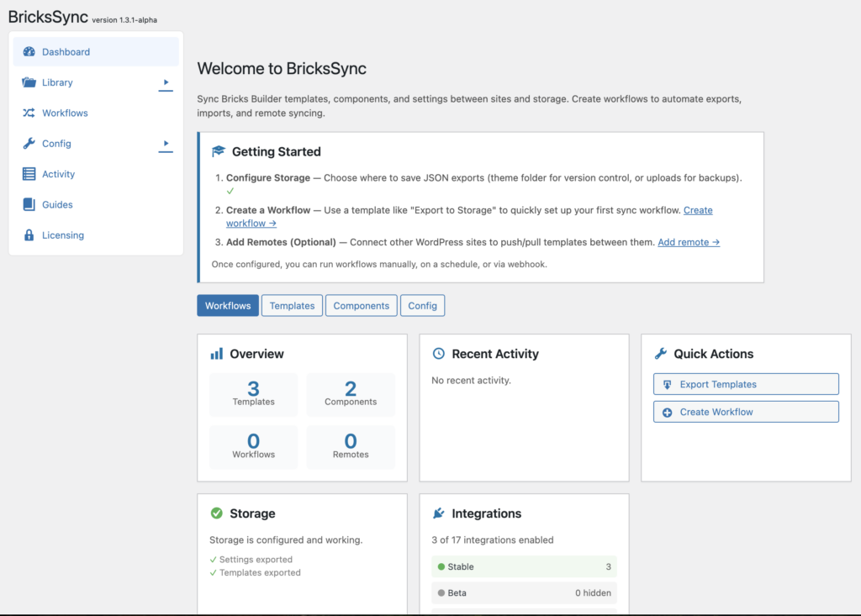This screenshot has height=616, width=861.
Task: Click the Guides book icon
Action: (x=29, y=205)
